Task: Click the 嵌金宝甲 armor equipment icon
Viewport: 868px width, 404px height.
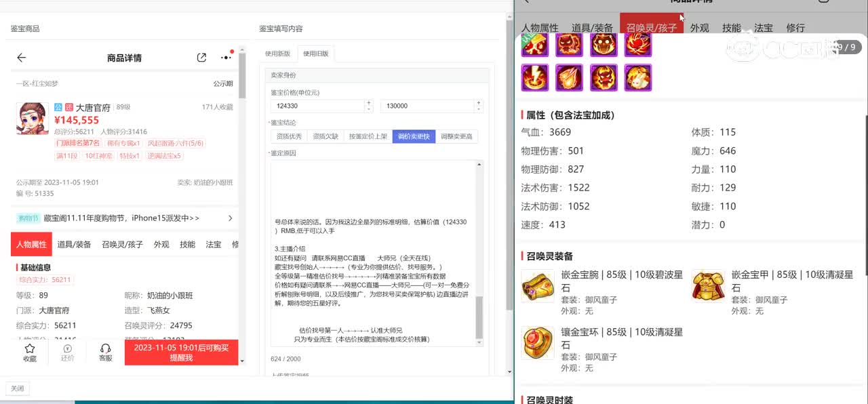Action: 708,285
